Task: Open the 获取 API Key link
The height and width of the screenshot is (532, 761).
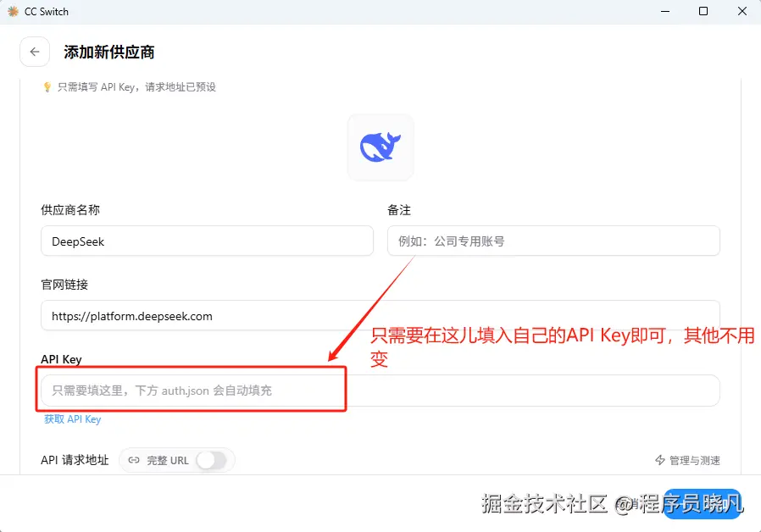Action: (x=72, y=419)
